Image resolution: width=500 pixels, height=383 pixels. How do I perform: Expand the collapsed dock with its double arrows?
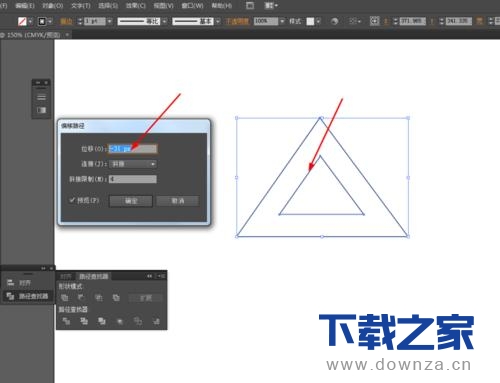[x=43, y=268]
